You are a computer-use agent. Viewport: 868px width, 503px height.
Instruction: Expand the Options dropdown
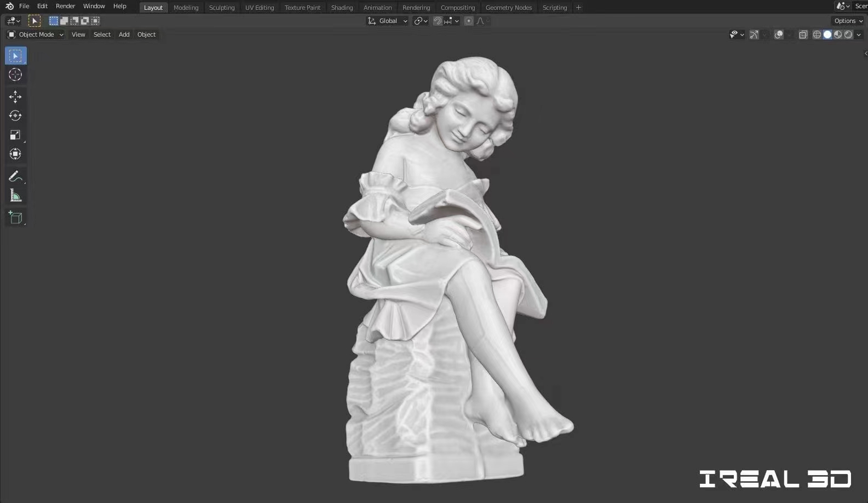click(848, 21)
